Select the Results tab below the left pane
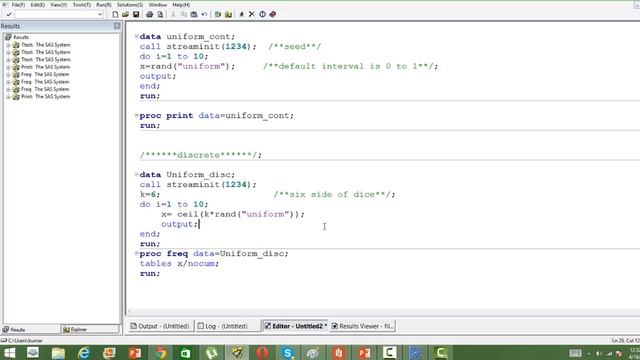 (31, 329)
